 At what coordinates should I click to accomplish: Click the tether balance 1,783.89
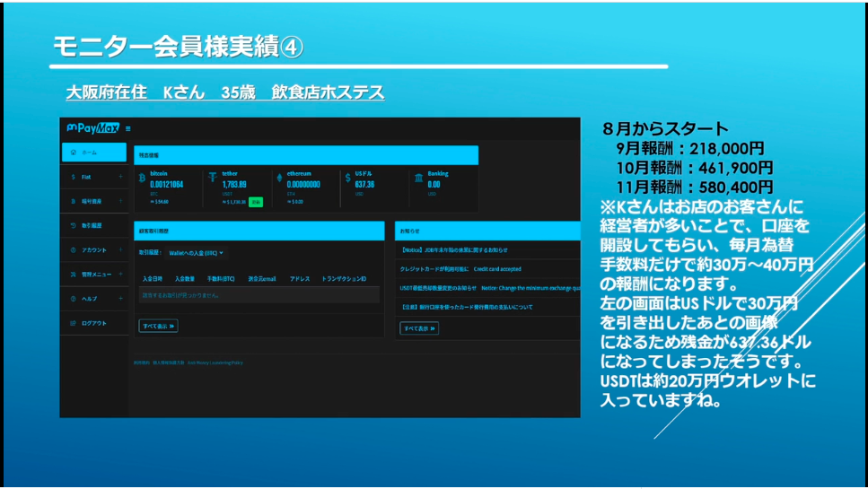(234, 185)
